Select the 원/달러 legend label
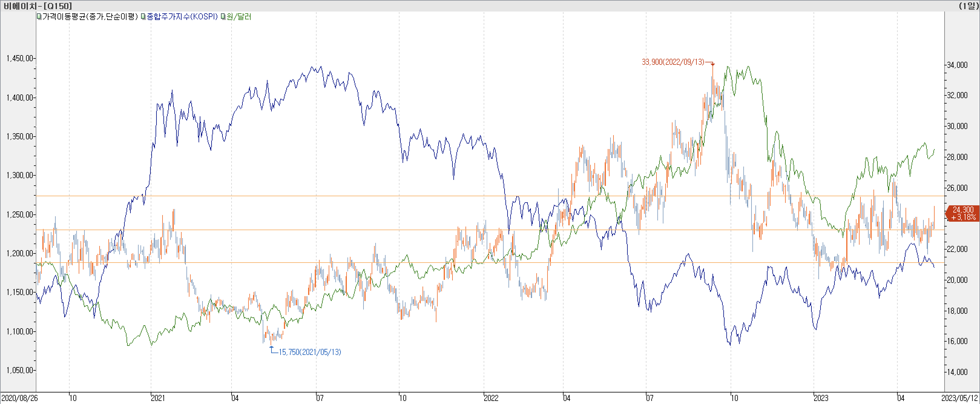The image size is (980, 404). point(239,17)
